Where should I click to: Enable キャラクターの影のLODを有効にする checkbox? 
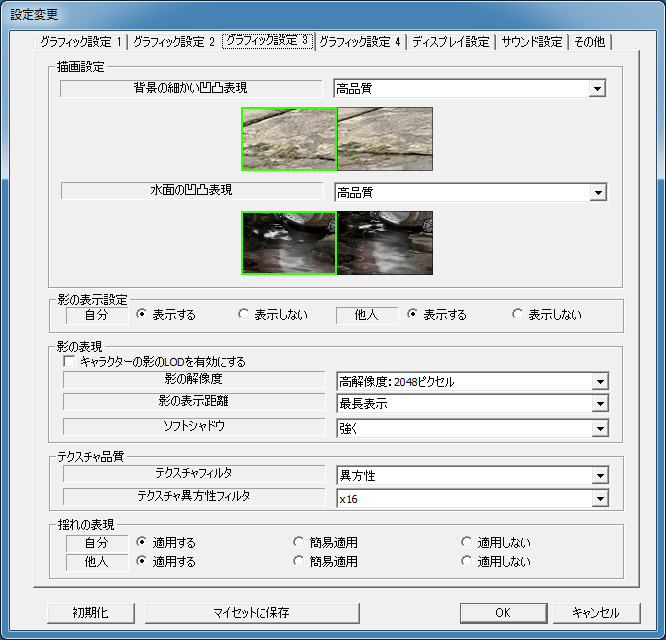[x=70, y=362]
